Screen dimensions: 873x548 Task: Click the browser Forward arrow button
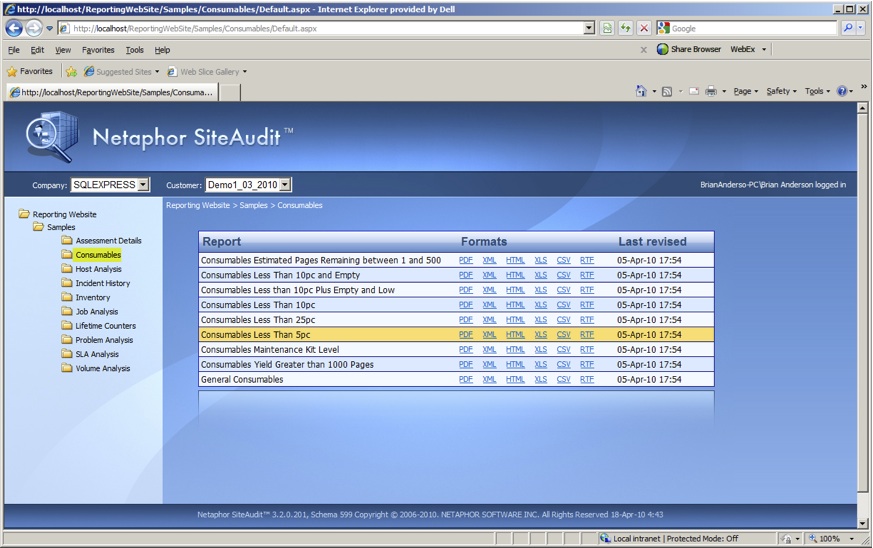[34, 28]
